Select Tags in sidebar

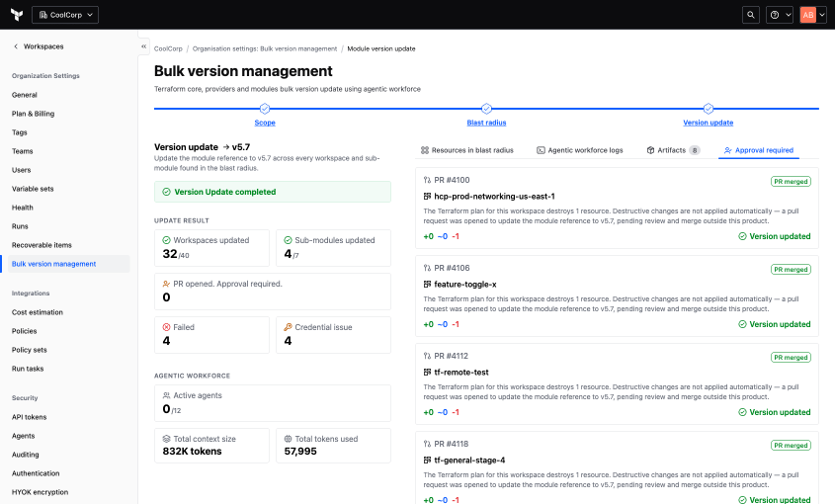coord(19,132)
